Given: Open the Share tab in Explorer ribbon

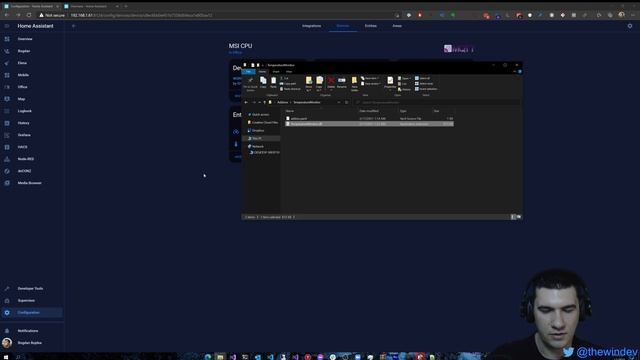Looking at the screenshot, I should click(276, 71).
